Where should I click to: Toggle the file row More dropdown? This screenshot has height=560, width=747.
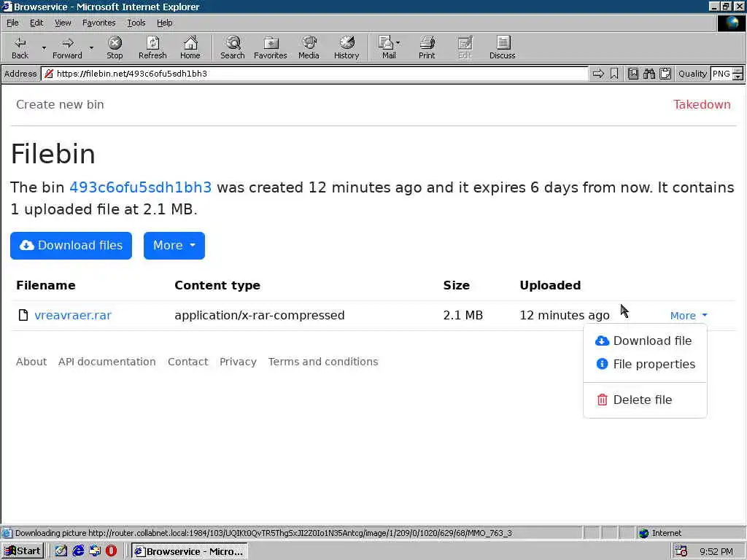[x=689, y=316]
